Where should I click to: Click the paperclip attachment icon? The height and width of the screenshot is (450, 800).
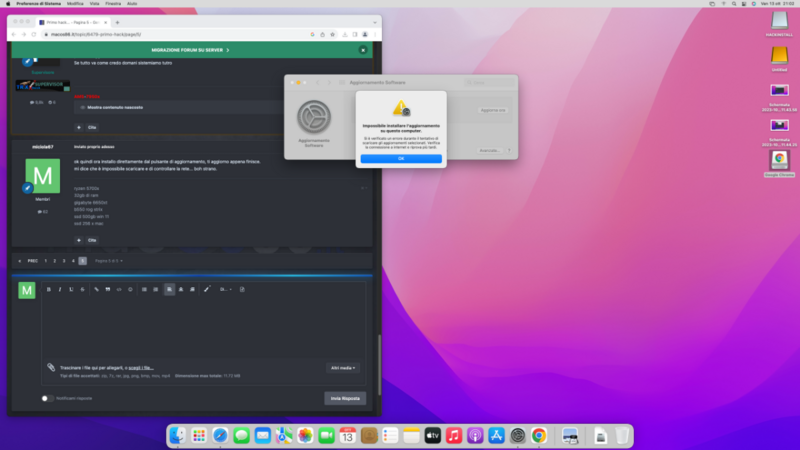(51, 367)
